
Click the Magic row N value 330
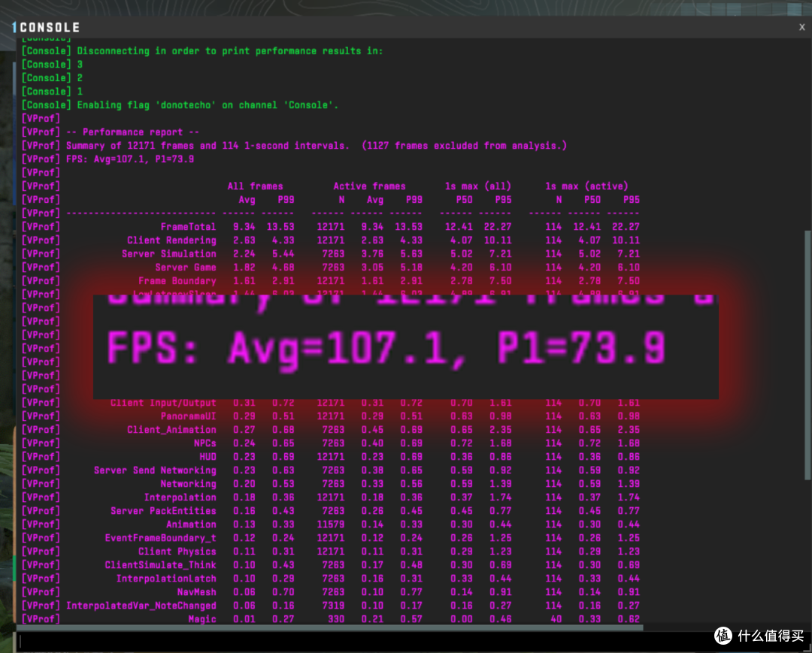[335, 619]
